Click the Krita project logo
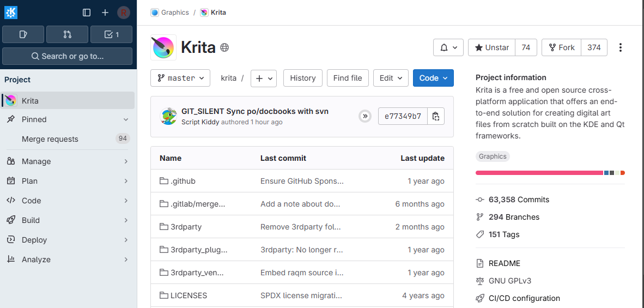 [163, 47]
